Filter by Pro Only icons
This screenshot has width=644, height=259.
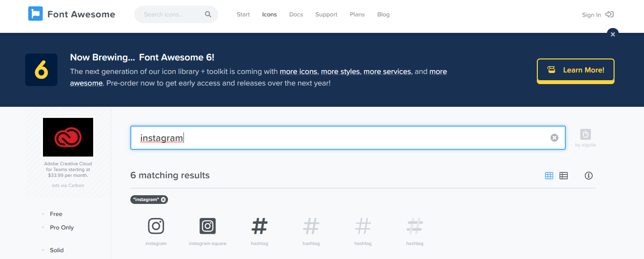tap(62, 228)
